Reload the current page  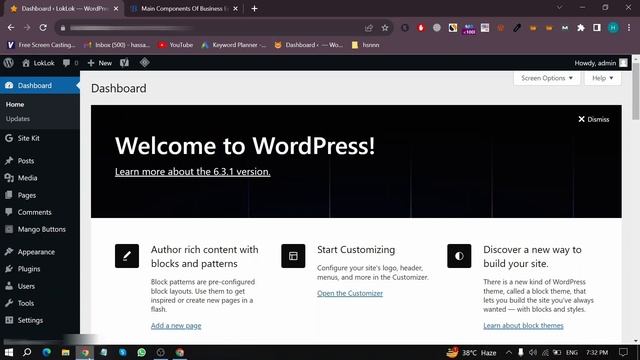point(43,28)
